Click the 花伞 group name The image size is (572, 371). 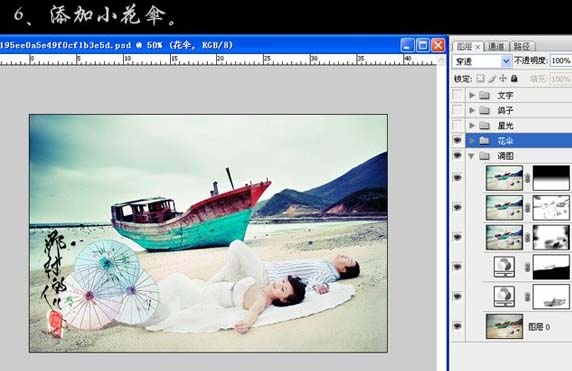pos(505,140)
